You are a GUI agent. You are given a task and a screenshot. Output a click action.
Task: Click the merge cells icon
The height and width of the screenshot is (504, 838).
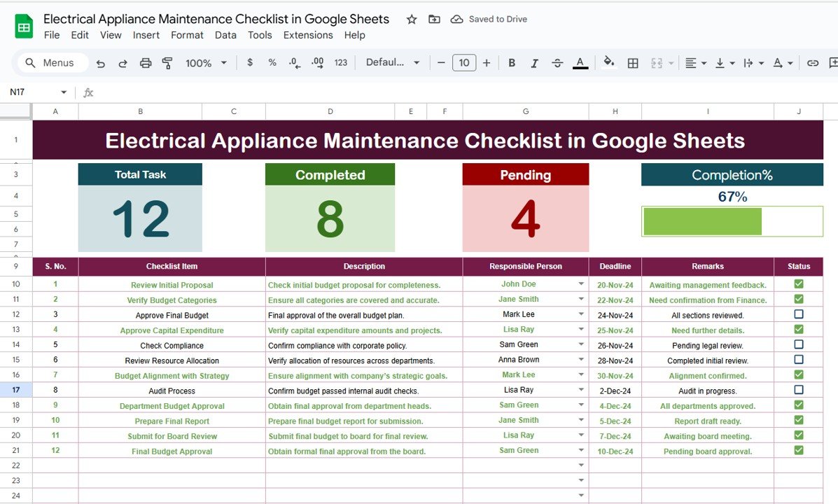coord(656,63)
